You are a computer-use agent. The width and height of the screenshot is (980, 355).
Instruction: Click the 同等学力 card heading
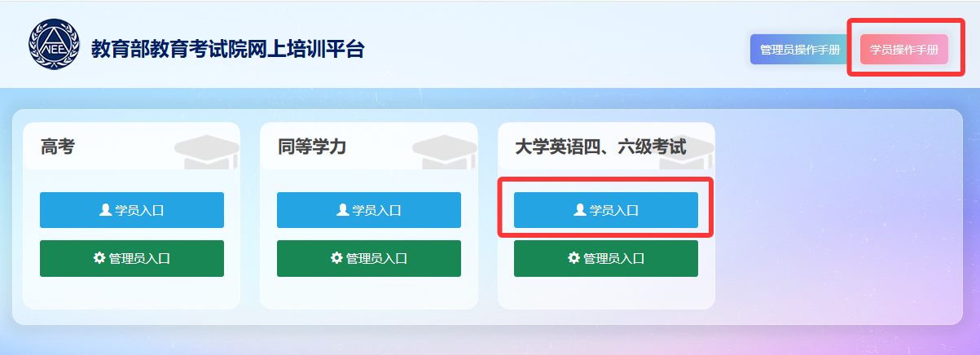click(x=312, y=147)
